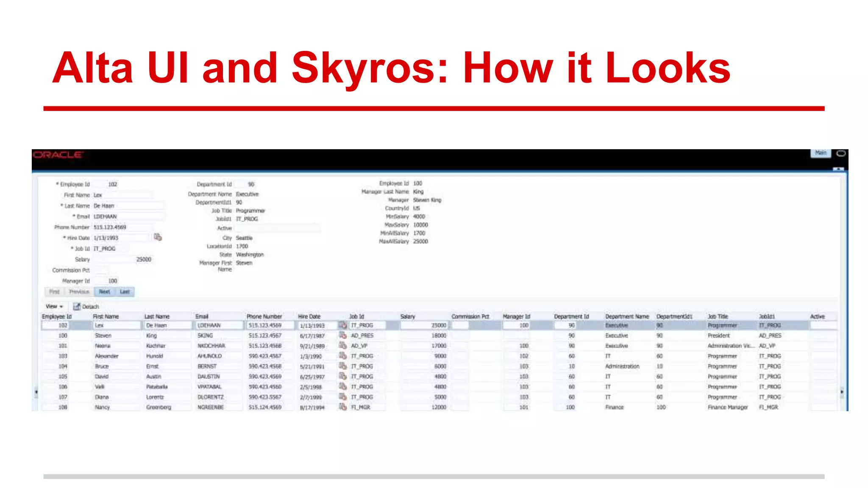Open the Hire Date calendar picker in form
Image resolution: width=868 pixels, height=488 pixels.
[x=158, y=237]
